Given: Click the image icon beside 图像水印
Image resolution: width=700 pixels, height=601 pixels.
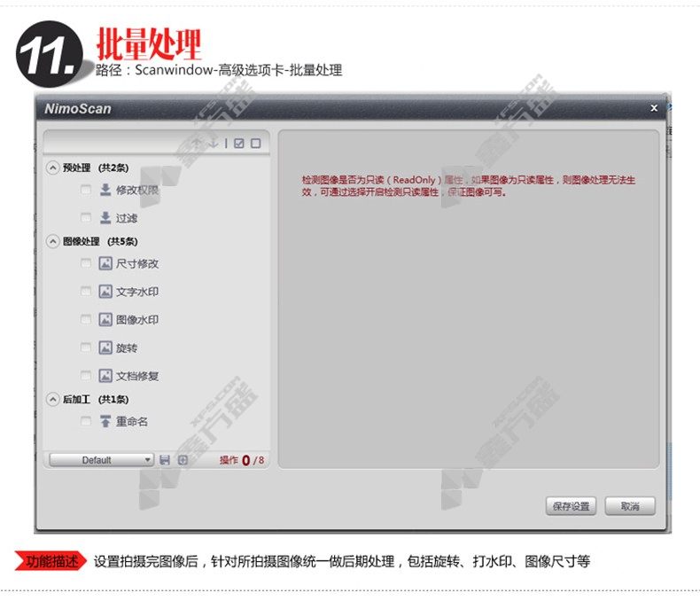Looking at the screenshot, I should tap(105, 320).
